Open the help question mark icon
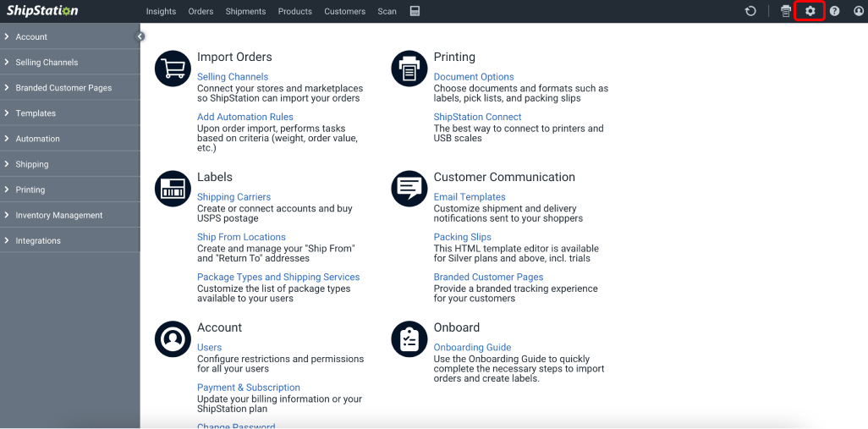 pos(834,11)
